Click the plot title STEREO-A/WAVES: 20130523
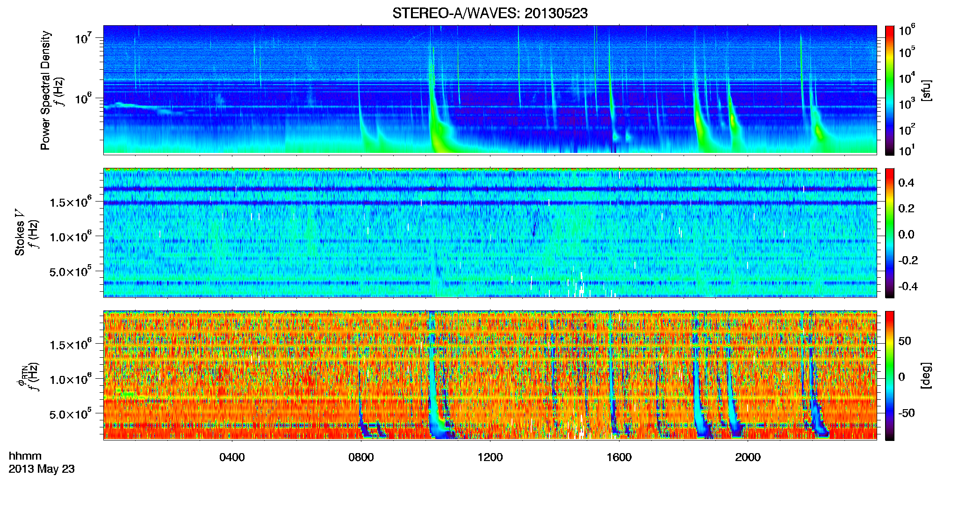 (490, 13)
